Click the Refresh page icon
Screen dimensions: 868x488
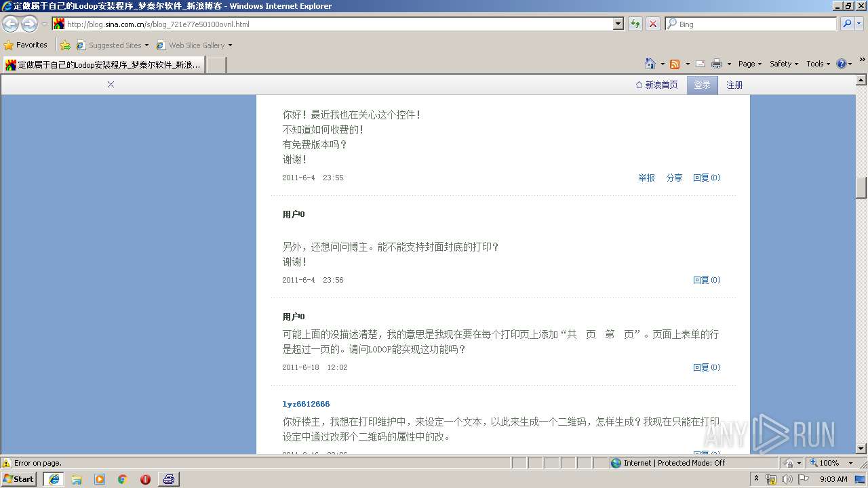tap(635, 24)
